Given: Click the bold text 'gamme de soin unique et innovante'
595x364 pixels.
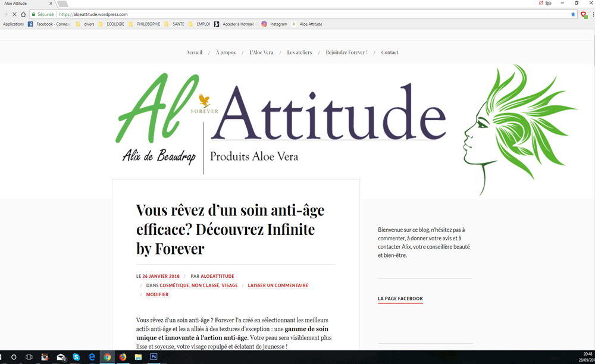Looking at the screenshot, I should (232, 333).
